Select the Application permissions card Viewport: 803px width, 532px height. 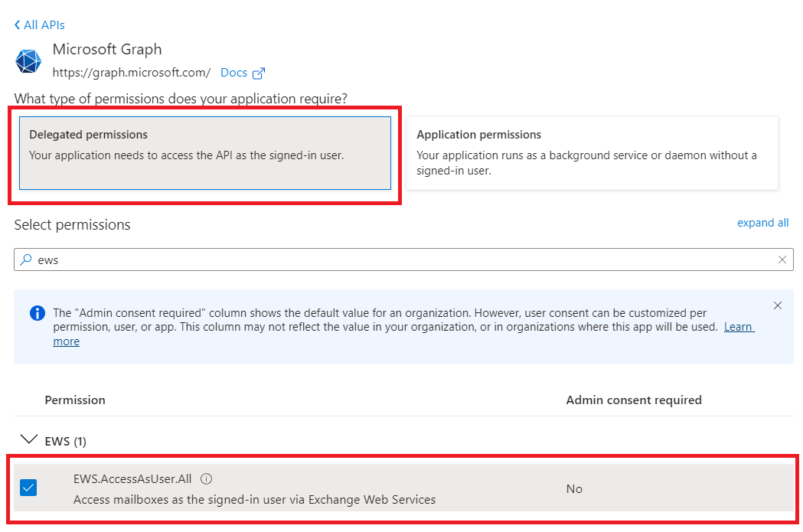(592, 153)
